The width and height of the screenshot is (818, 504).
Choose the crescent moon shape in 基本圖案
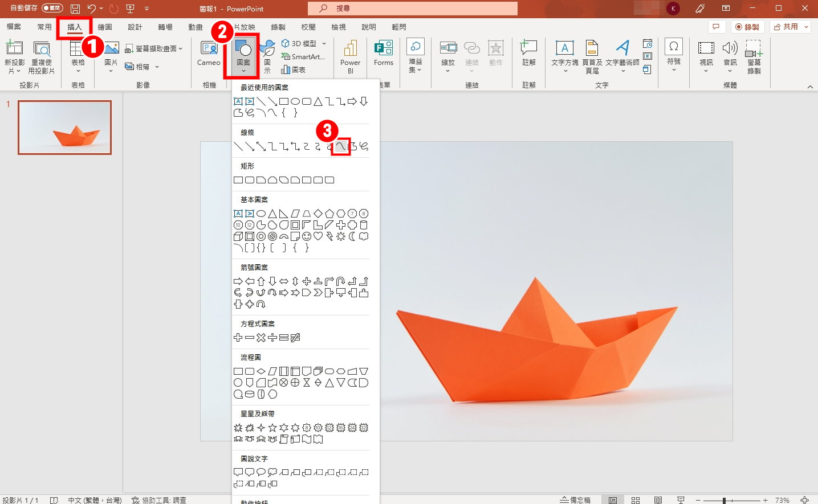[x=352, y=236]
